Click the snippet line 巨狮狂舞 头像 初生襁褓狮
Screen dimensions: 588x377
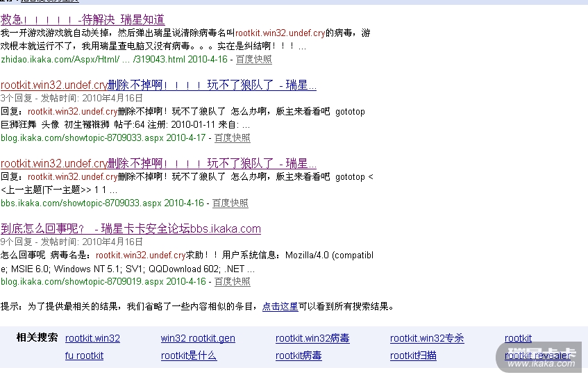point(125,124)
